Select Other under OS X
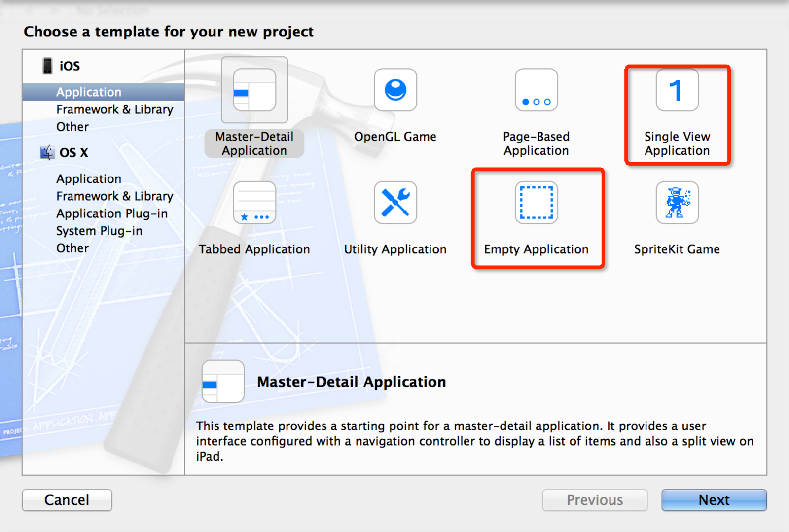The width and height of the screenshot is (789, 532). (72, 248)
